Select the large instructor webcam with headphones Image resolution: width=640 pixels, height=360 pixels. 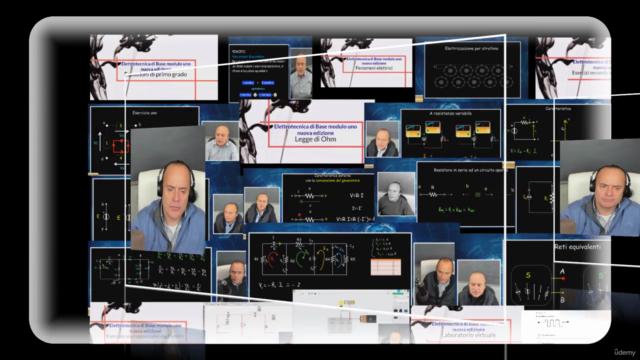[168, 190]
